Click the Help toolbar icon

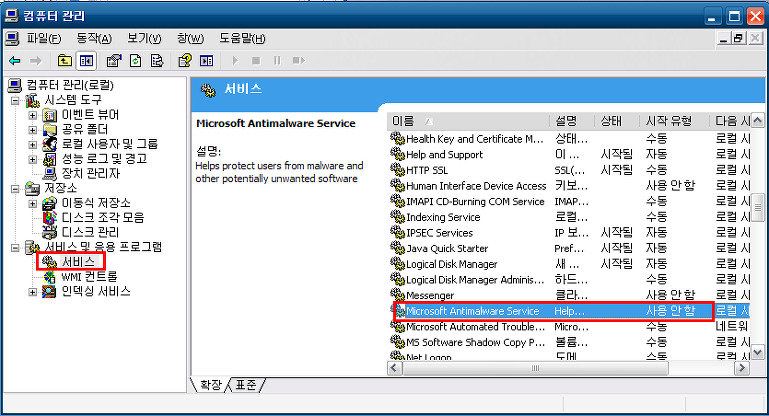point(185,60)
